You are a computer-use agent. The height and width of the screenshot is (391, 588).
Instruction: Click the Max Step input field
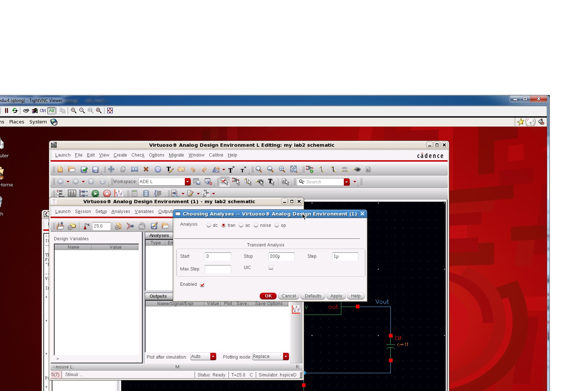218,269
